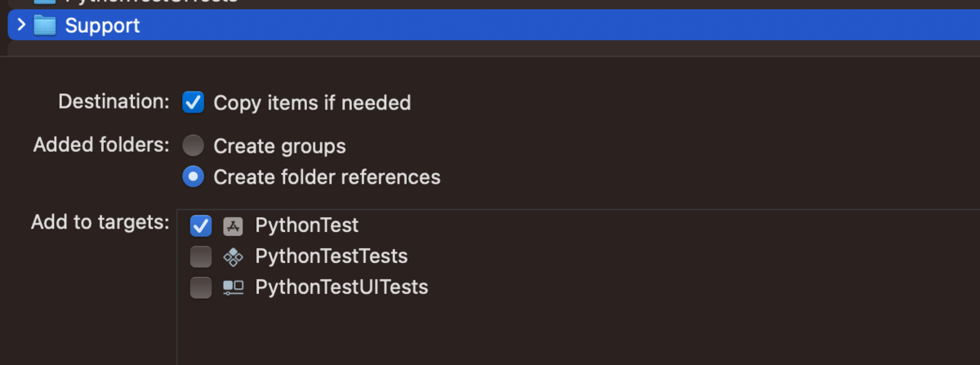Select the Create folder references radio button

click(x=193, y=176)
